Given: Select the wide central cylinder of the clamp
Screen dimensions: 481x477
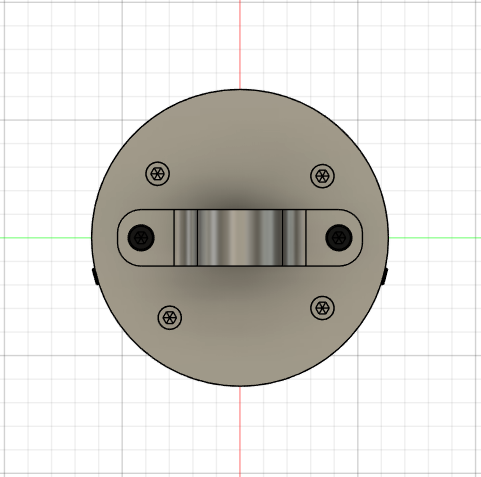Looking at the screenshot, I should [240, 238].
